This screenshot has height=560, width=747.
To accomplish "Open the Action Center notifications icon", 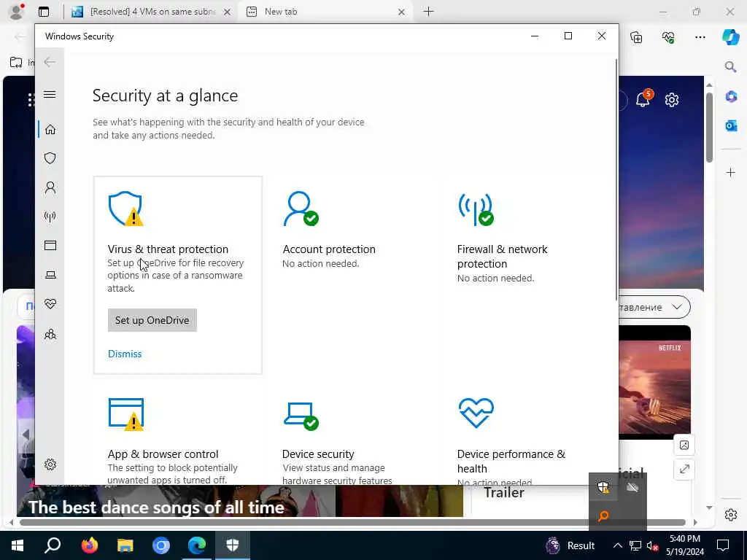I will (x=723, y=545).
